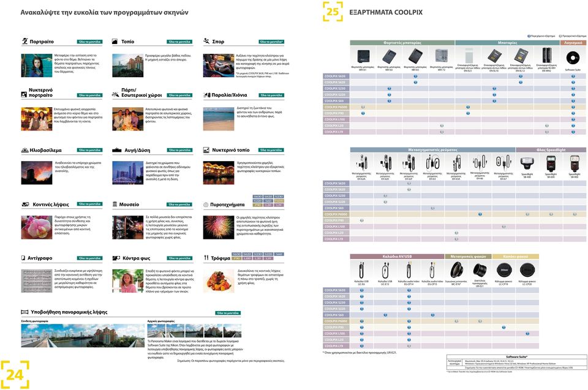This screenshot has height=390, width=588.
Task: Select the Speedlight SB-900 flash image
Action: tap(575, 163)
